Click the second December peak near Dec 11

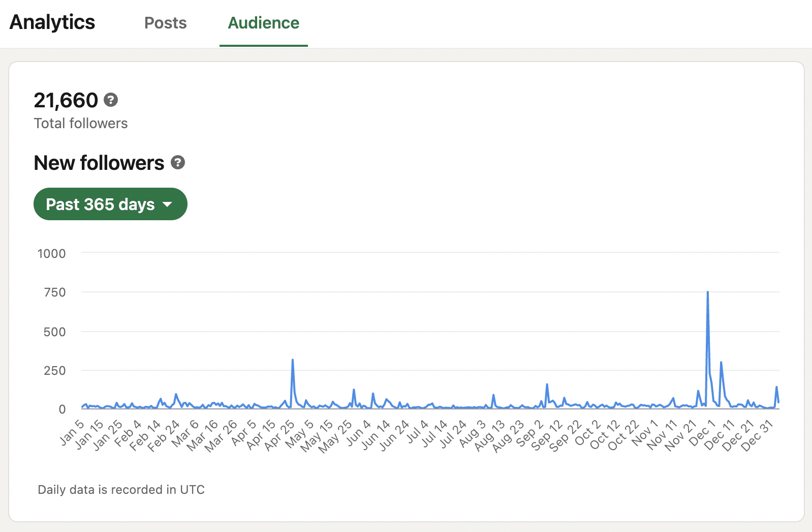pos(721,363)
